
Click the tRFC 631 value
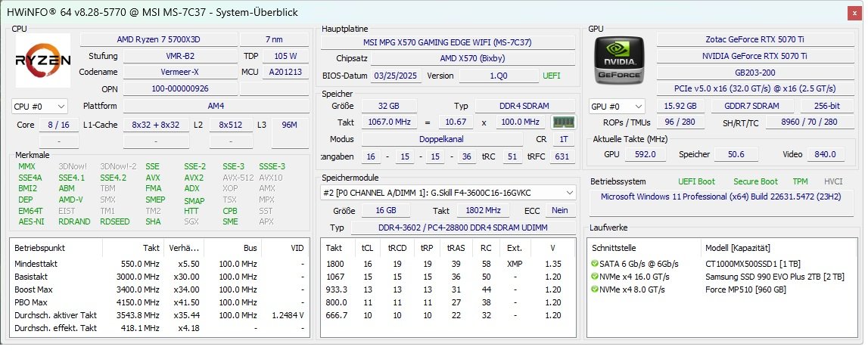562,156
